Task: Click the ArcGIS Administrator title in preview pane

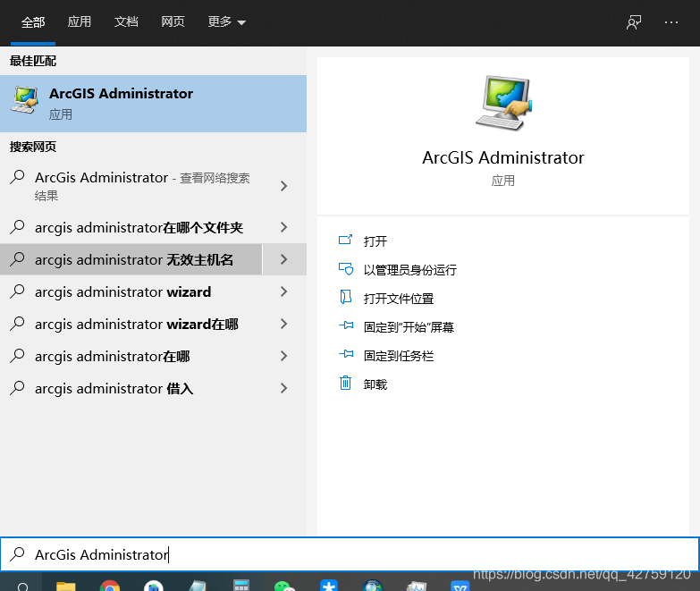Action: (503, 157)
